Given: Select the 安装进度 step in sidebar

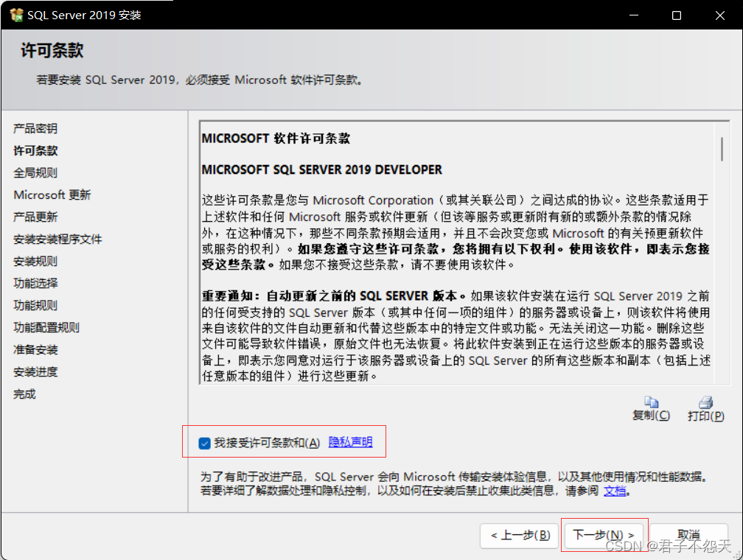Looking at the screenshot, I should click(35, 372).
